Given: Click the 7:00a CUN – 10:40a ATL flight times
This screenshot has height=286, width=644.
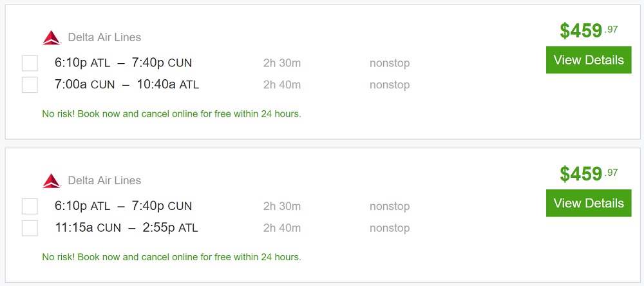Looking at the screenshot, I should (x=127, y=84).
